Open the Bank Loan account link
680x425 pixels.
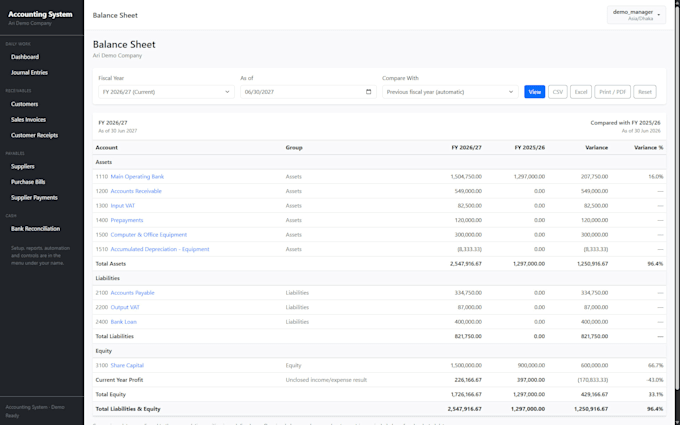pos(124,322)
